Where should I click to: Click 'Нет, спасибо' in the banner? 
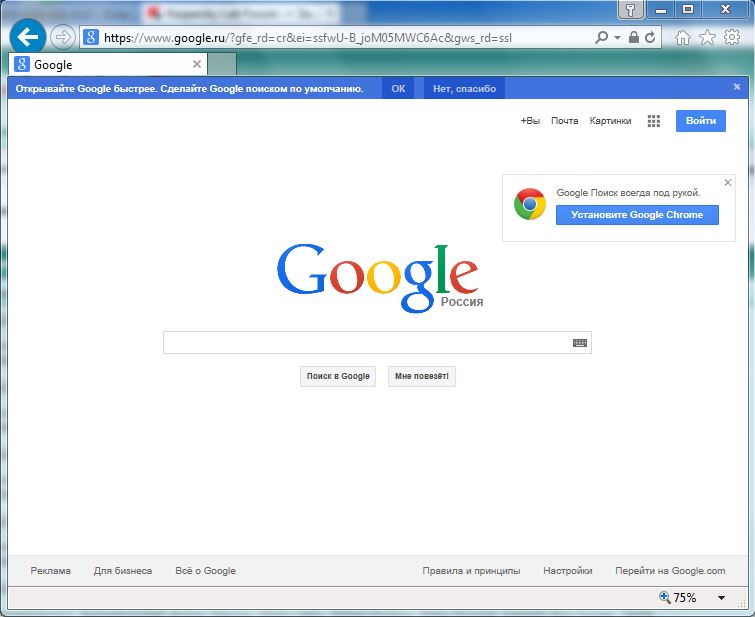[464, 88]
